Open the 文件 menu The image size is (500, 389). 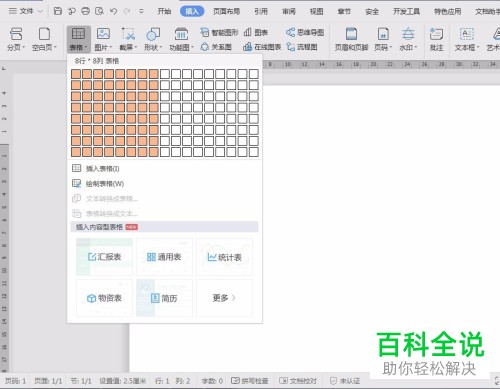26,11
